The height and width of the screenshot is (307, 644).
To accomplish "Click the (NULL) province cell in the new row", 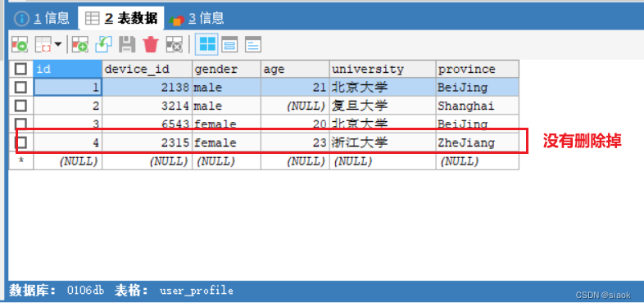I will [x=477, y=161].
